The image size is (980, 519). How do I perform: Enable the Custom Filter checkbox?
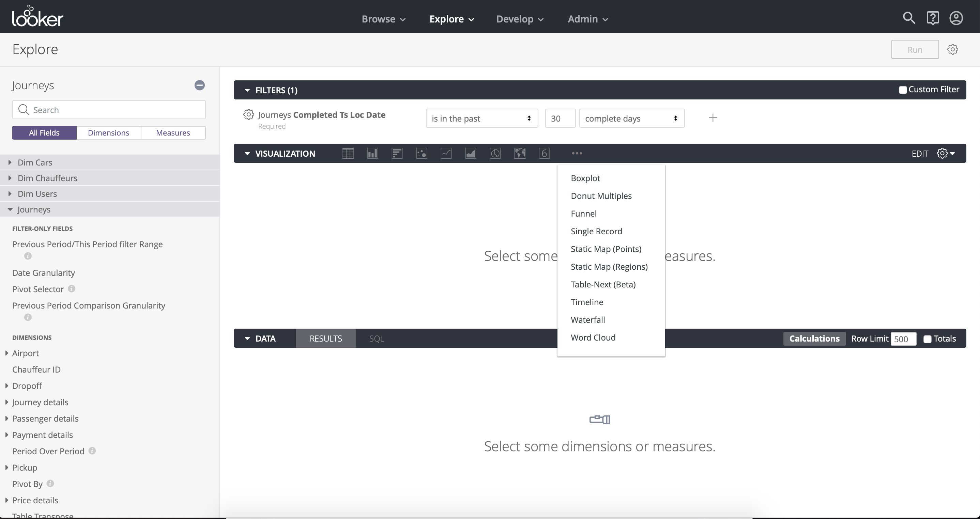[x=902, y=90]
